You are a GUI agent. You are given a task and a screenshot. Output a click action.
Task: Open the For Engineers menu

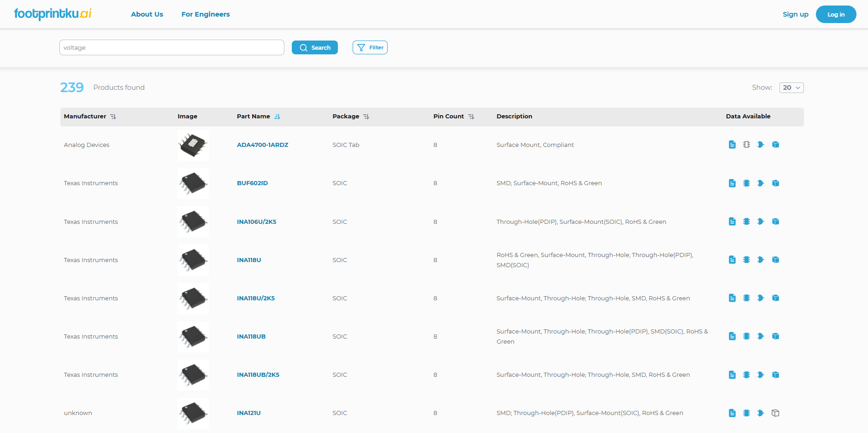coord(206,14)
